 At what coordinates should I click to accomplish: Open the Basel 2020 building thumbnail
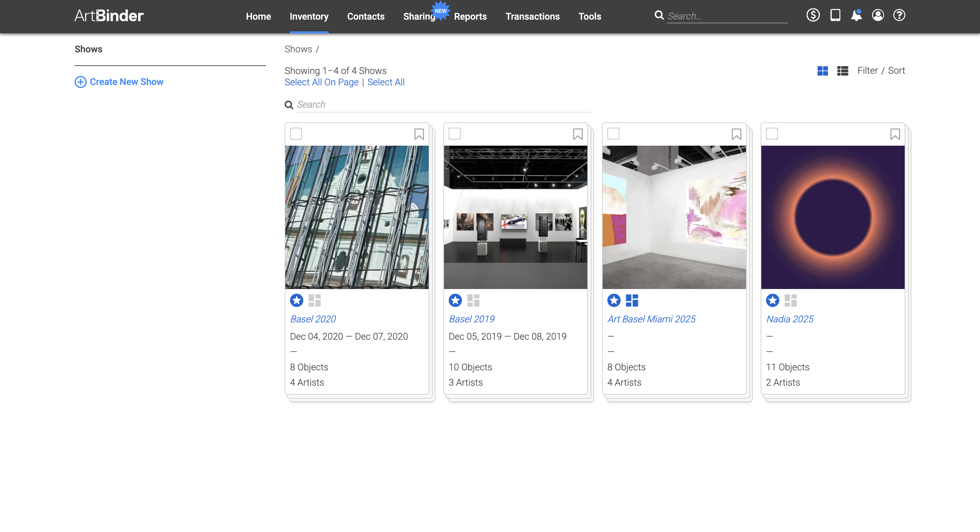357,217
